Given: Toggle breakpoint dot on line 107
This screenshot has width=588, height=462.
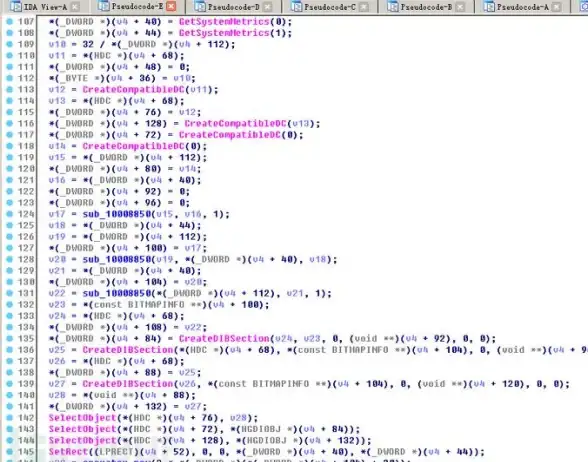Looking at the screenshot, I should coord(10,22).
